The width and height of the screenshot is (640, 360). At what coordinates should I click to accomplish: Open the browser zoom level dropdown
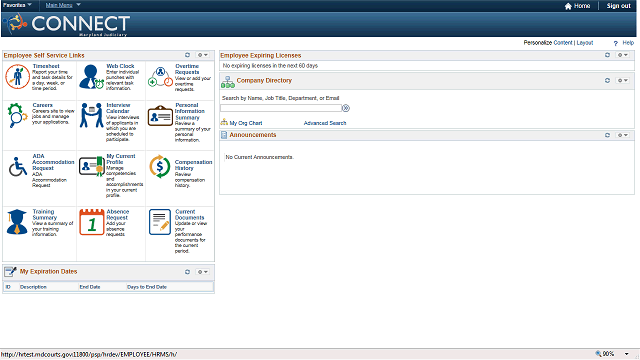(x=627, y=354)
